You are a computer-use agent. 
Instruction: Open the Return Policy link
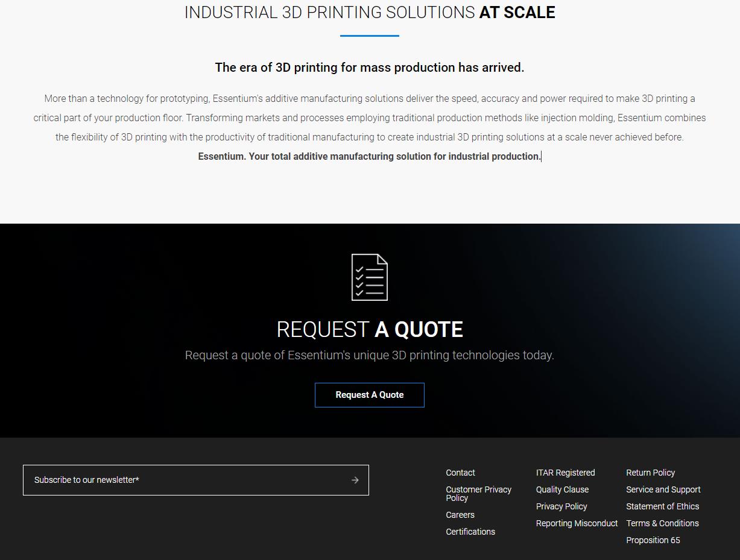point(650,473)
